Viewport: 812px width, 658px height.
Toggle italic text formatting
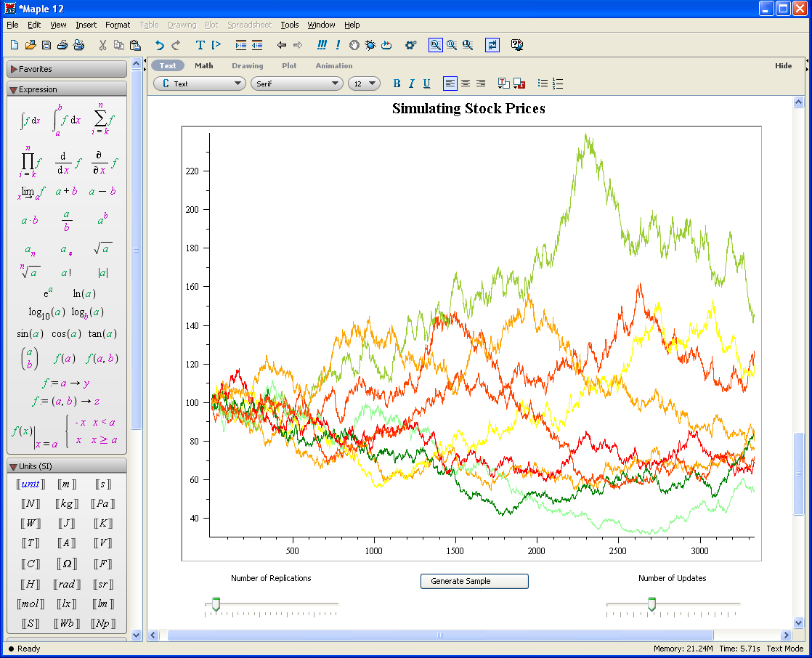point(411,84)
